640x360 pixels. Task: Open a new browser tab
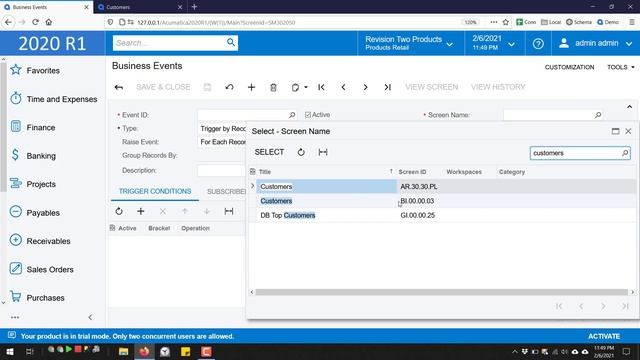point(194,7)
